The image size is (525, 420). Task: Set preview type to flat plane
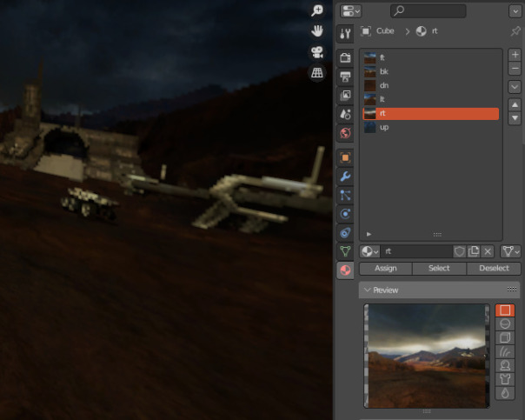coord(505,310)
